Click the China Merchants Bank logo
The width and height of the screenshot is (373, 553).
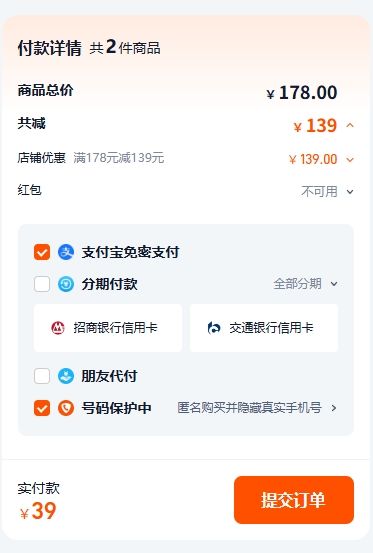[58, 328]
